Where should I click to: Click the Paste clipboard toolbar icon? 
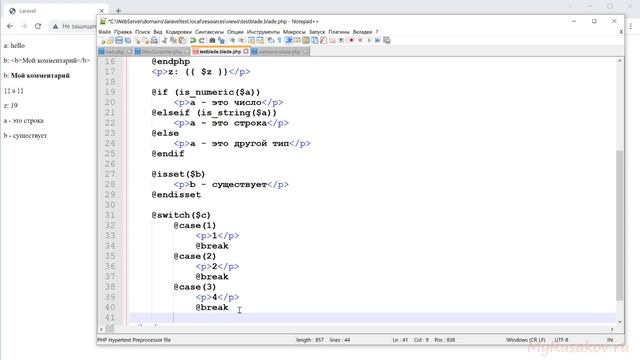(x=182, y=40)
